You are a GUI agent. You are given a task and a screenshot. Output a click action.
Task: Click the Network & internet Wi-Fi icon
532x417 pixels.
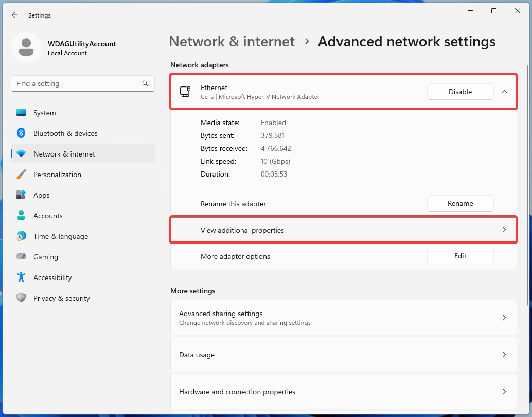pyautogui.click(x=21, y=153)
